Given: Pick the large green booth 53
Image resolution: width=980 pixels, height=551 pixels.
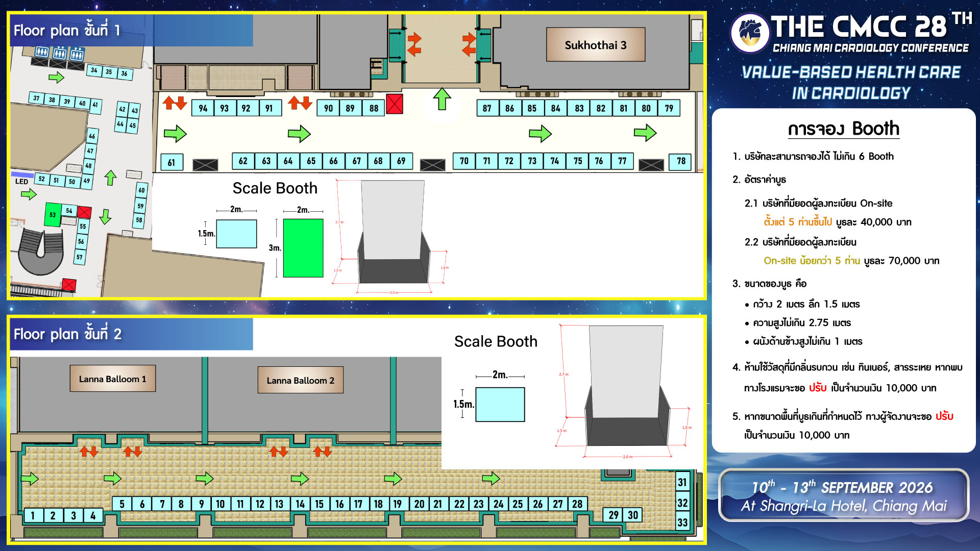Looking at the screenshot, I should tap(53, 214).
